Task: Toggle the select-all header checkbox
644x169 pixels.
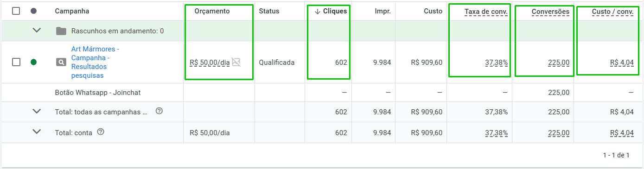Action: point(16,11)
